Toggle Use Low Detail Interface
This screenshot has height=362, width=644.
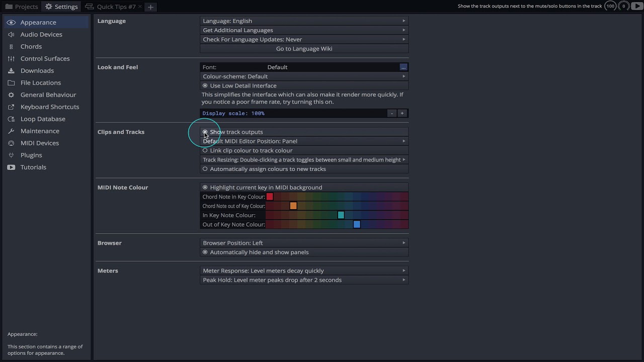[205, 85]
